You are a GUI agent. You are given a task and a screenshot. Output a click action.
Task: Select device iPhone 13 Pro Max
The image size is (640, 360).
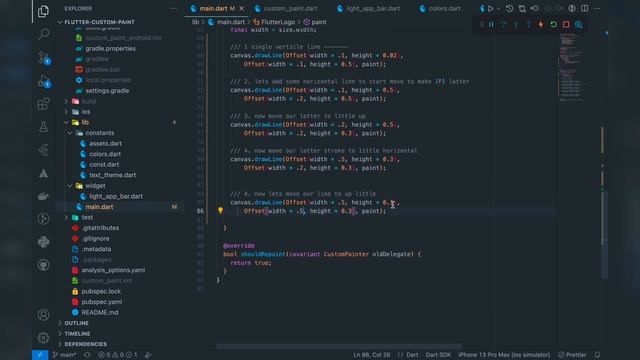click(x=504, y=355)
